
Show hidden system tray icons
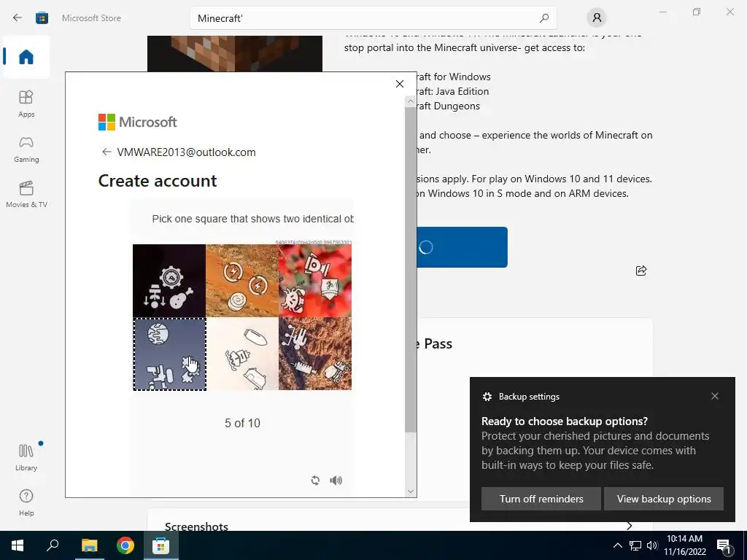617,545
